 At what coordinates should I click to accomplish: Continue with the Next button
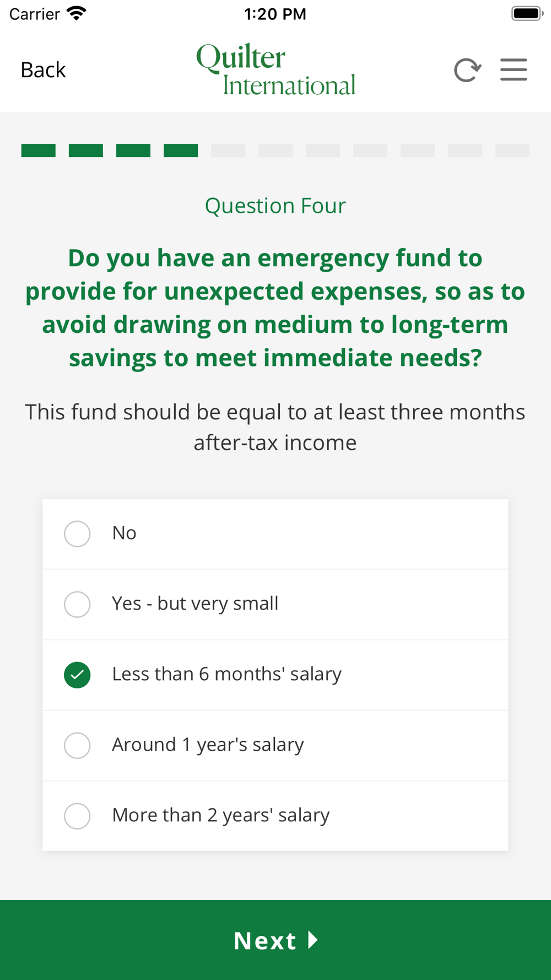[x=275, y=940]
